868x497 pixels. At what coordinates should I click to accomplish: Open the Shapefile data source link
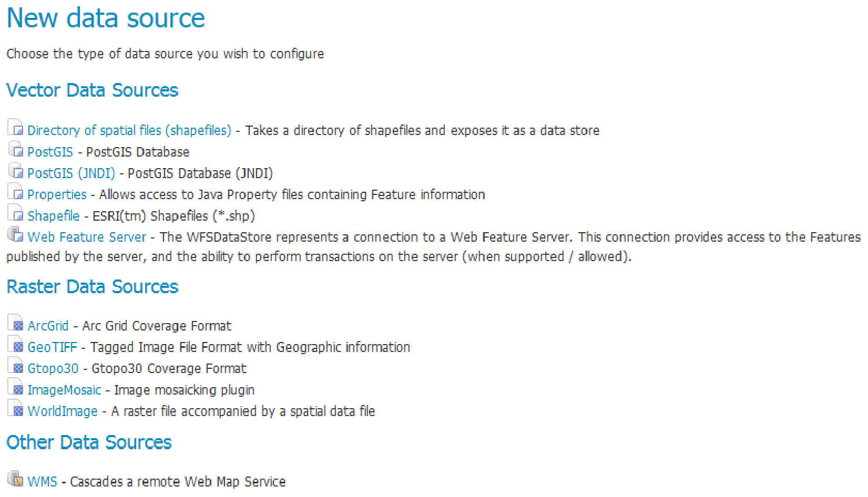point(54,216)
